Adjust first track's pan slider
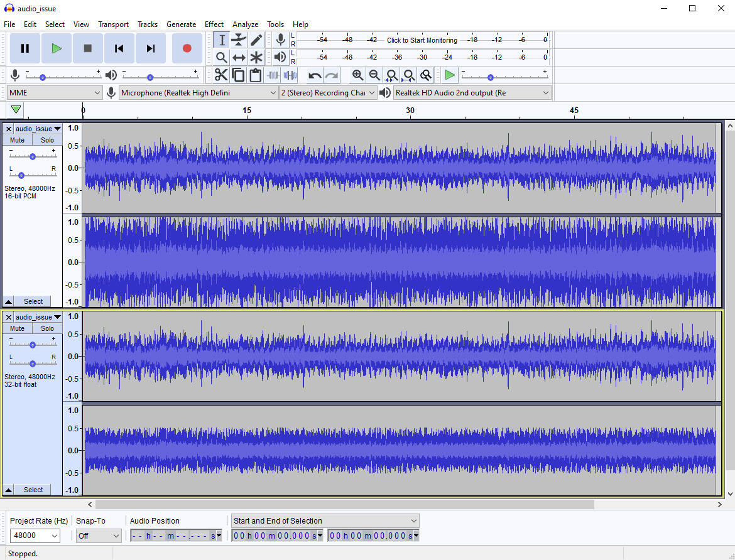Image resolution: width=735 pixels, height=560 pixels. [x=32, y=175]
